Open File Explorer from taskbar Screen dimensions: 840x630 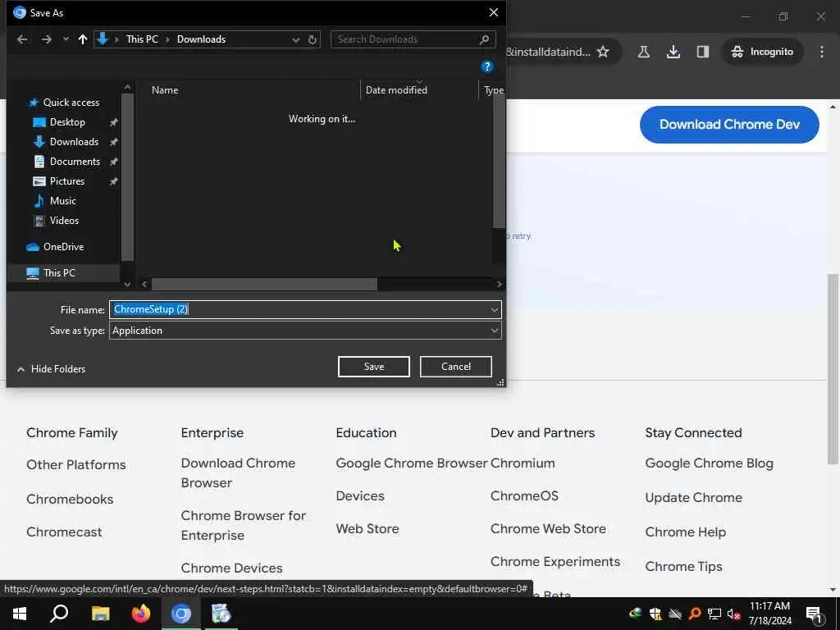(x=100, y=614)
